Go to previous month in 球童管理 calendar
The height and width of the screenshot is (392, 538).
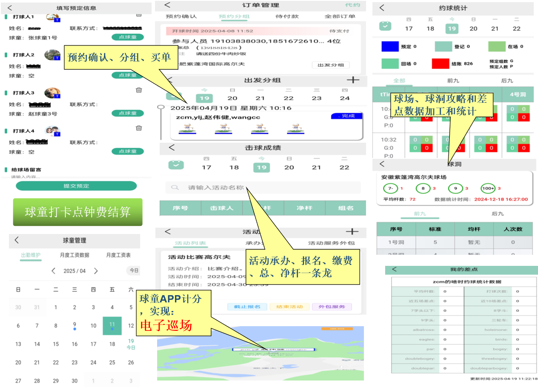pyautogui.click(x=54, y=271)
